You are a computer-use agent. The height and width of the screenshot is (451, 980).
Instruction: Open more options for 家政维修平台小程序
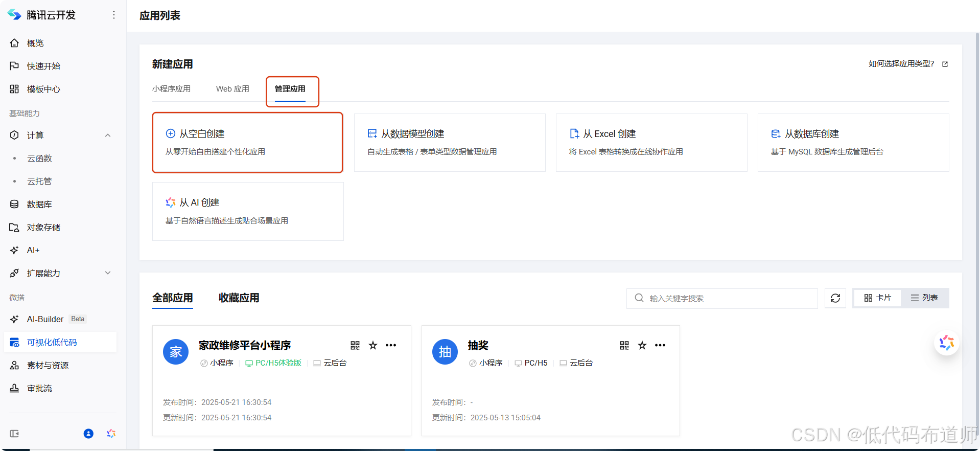[391, 345]
